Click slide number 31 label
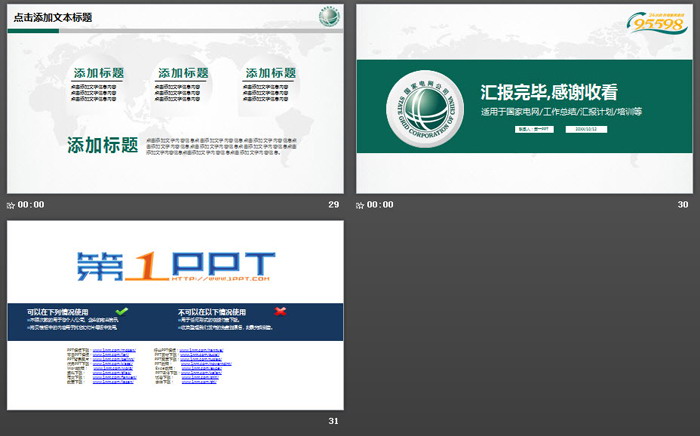 333,421
